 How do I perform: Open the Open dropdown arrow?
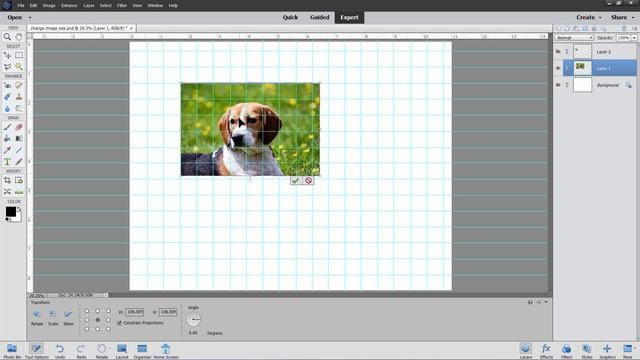tap(30, 18)
